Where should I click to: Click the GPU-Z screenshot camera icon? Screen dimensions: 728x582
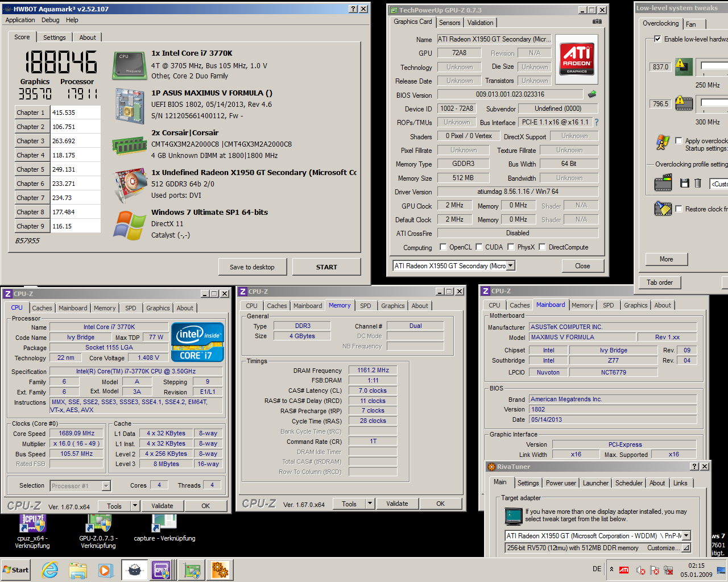coord(597,22)
